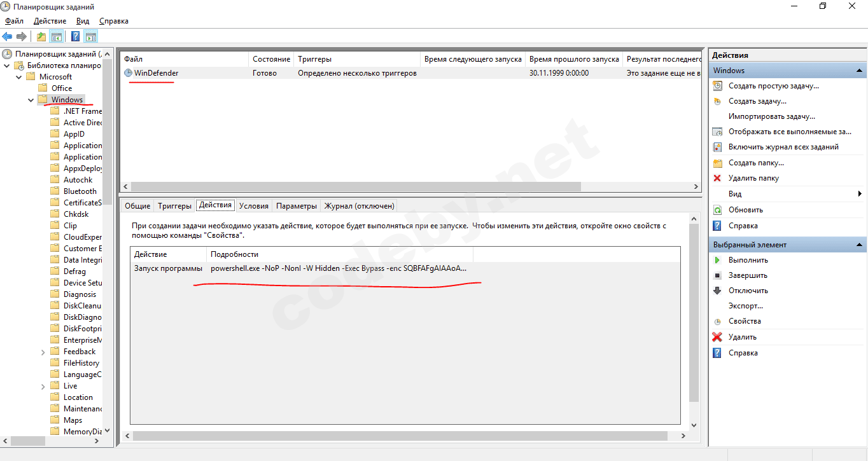Screen dimensions: 868x461
Task: Select the Diagnosis folder in tree
Action: [80, 294]
